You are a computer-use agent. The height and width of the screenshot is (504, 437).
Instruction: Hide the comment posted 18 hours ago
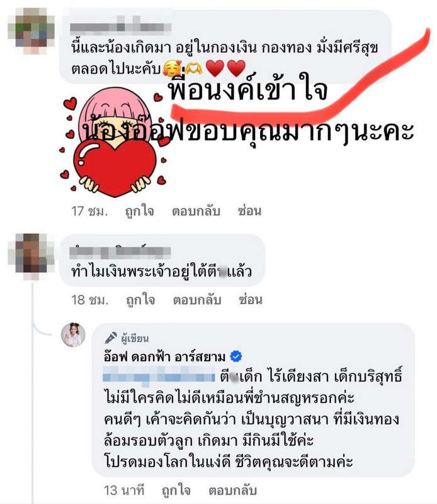coord(251,300)
